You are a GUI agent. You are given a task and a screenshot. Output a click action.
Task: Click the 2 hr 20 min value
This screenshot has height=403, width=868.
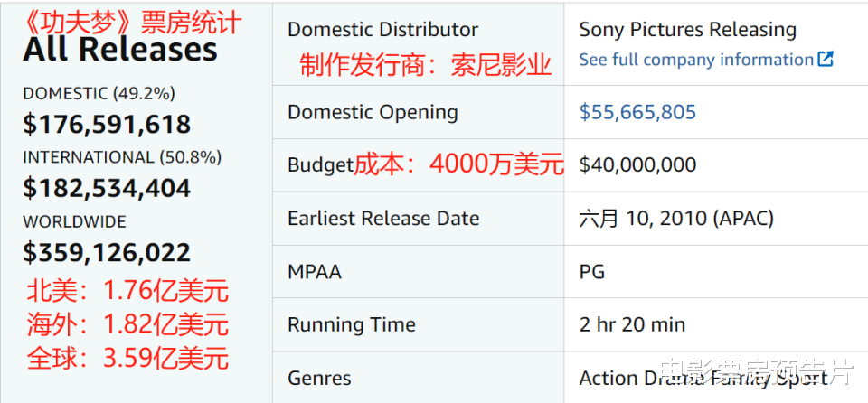click(x=633, y=324)
